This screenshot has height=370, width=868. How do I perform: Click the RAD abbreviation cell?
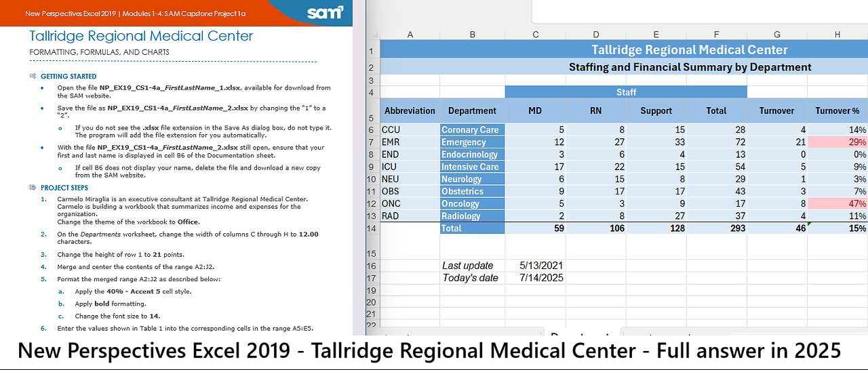click(x=410, y=216)
